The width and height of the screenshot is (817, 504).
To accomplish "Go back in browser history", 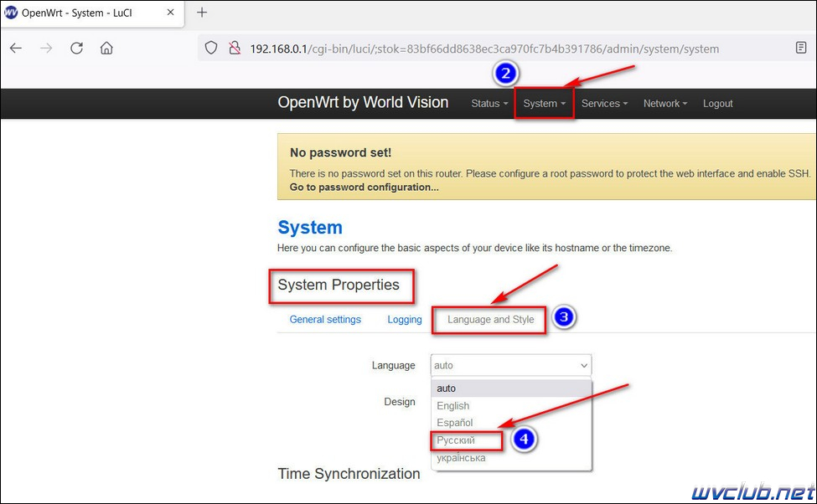I will 16,49.
